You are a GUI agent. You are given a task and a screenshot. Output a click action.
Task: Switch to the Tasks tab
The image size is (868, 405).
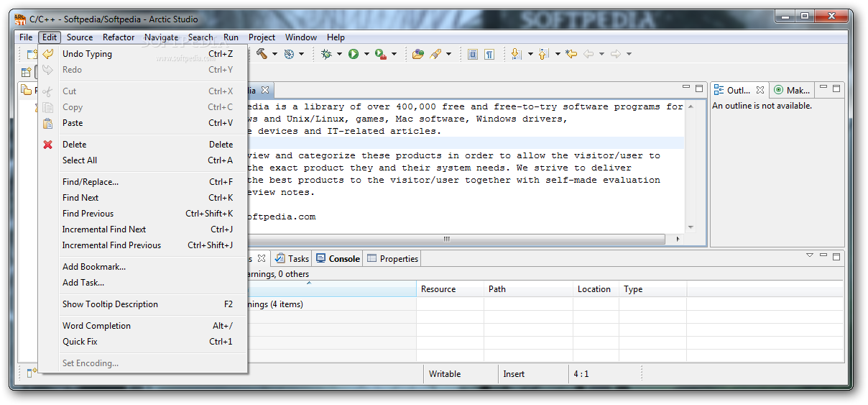[x=292, y=258]
